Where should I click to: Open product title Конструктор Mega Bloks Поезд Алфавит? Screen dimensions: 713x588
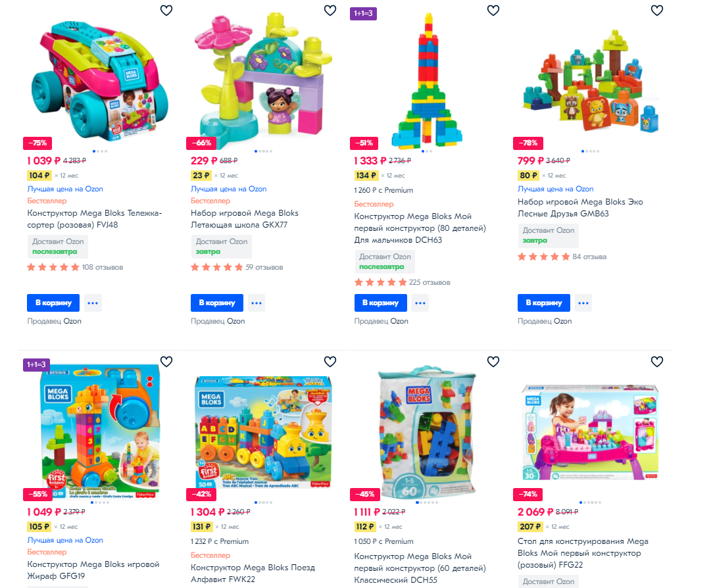pos(253,574)
